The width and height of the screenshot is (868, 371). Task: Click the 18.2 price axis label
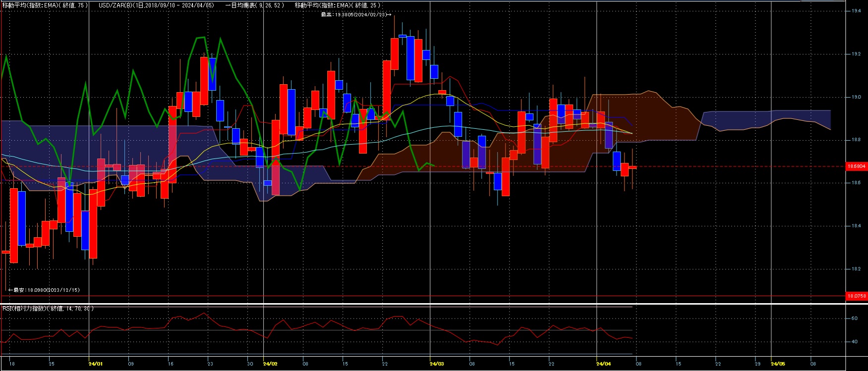(x=856, y=269)
